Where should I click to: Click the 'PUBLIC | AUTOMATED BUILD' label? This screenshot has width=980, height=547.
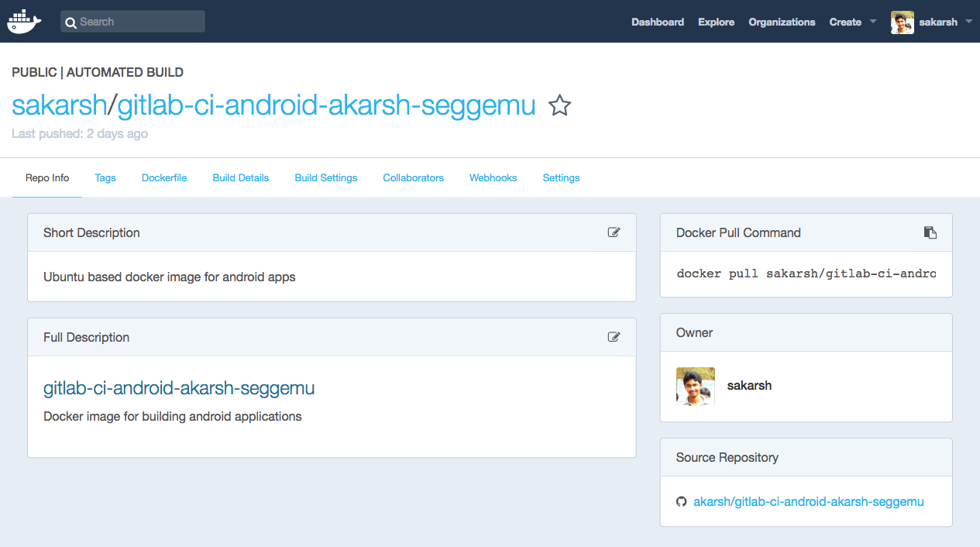pos(98,73)
